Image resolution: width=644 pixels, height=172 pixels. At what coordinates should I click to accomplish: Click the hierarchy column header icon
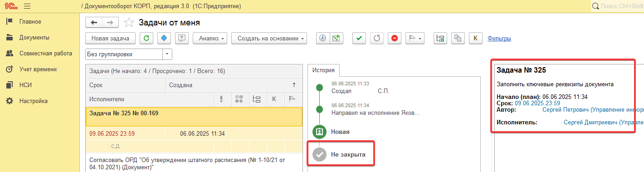point(257,99)
